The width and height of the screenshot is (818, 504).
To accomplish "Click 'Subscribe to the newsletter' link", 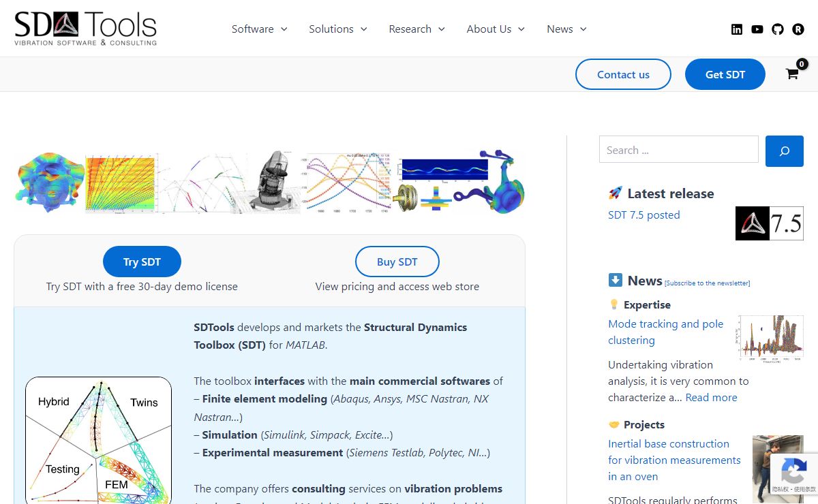I will 707,283.
